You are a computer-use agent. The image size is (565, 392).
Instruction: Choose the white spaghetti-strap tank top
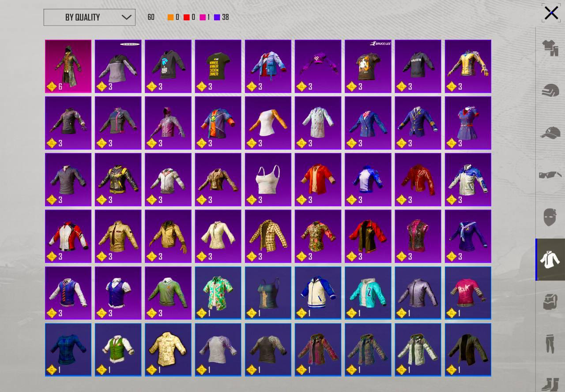(268, 179)
